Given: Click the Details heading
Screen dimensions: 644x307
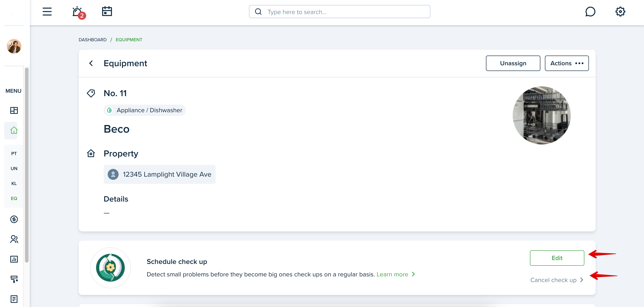Looking at the screenshot, I should [x=116, y=199].
